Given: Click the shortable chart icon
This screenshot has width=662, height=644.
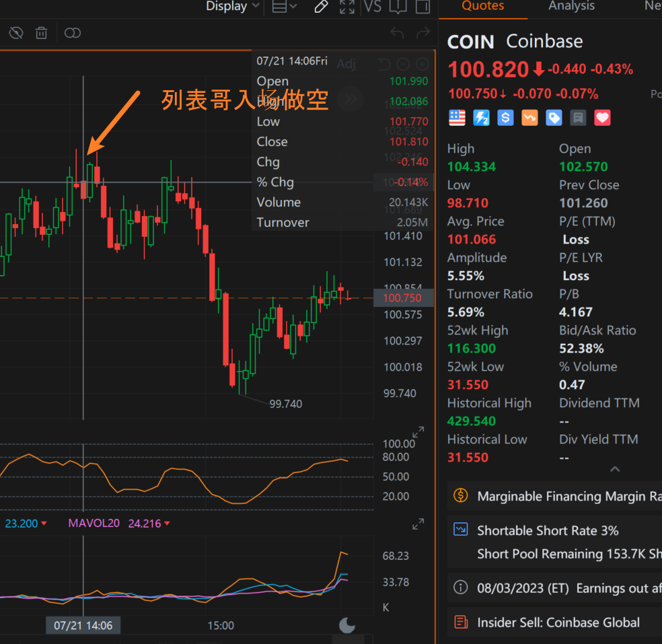Looking at the screenshot, I should point(461,529).
